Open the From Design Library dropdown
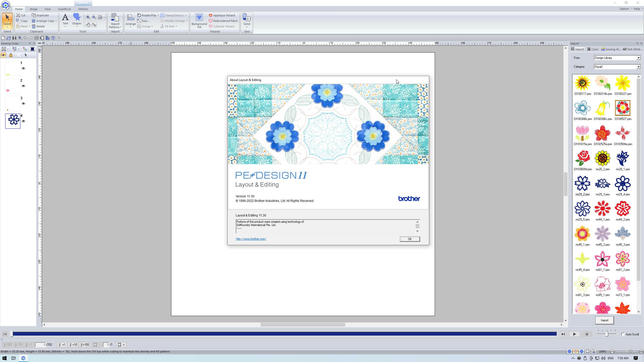Viewport: 644px width, 362px height. tap(638, 58)
